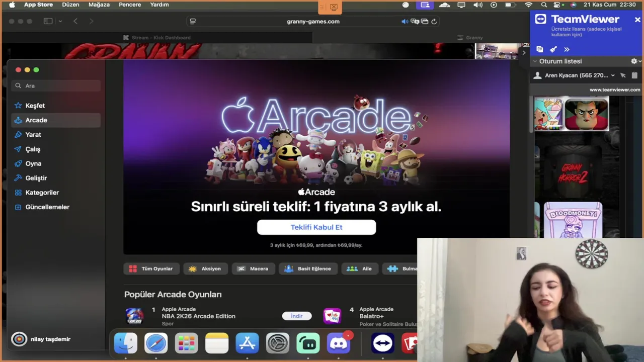
Task: Close the TeamViewer panel
Action: 637,20
